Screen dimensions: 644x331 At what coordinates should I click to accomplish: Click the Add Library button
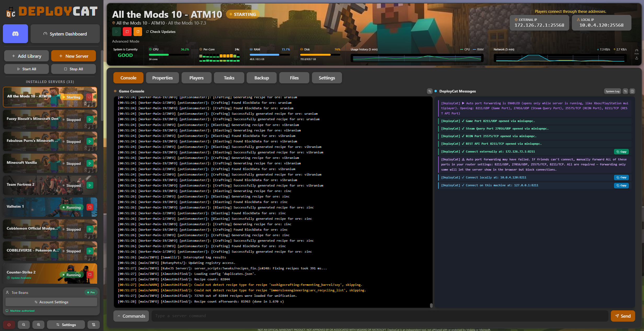click(26, 56)
